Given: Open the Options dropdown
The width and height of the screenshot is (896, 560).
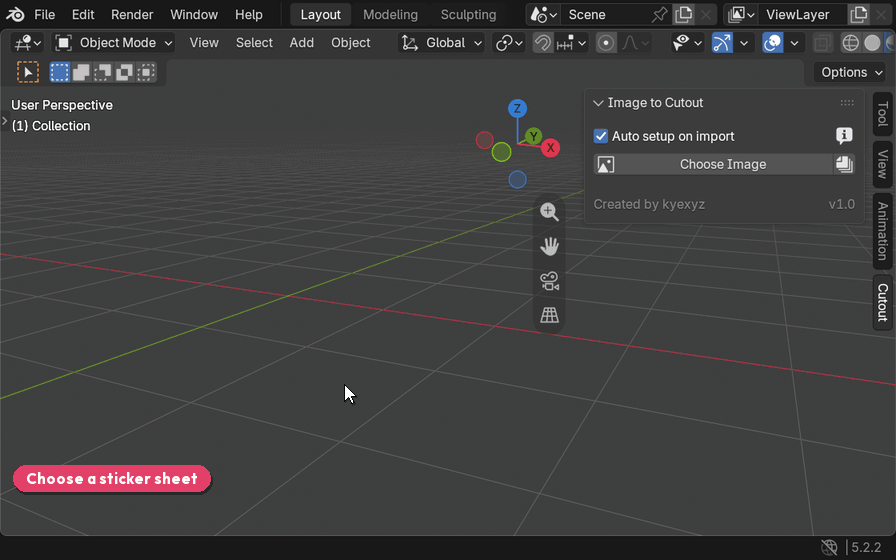Looking at the screenshot, I should pos(850,73).
